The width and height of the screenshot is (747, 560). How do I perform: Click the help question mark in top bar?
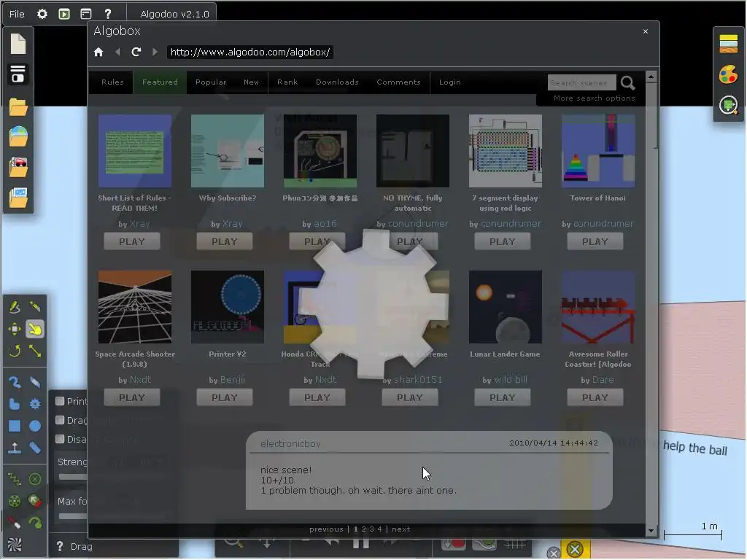pos(108,14)
